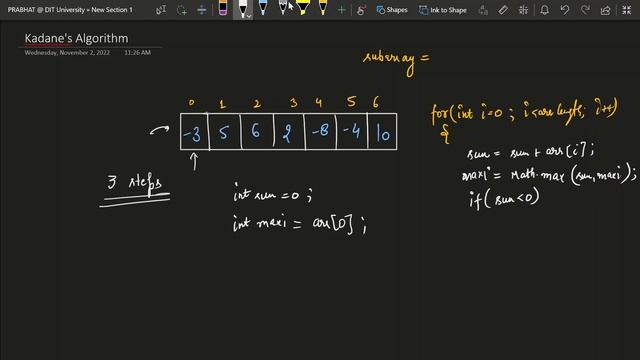Screen dimensions: 640x360
Task: Open PRABHAT @ DIT University notebook breadcrumb
Action: point(46,10)
